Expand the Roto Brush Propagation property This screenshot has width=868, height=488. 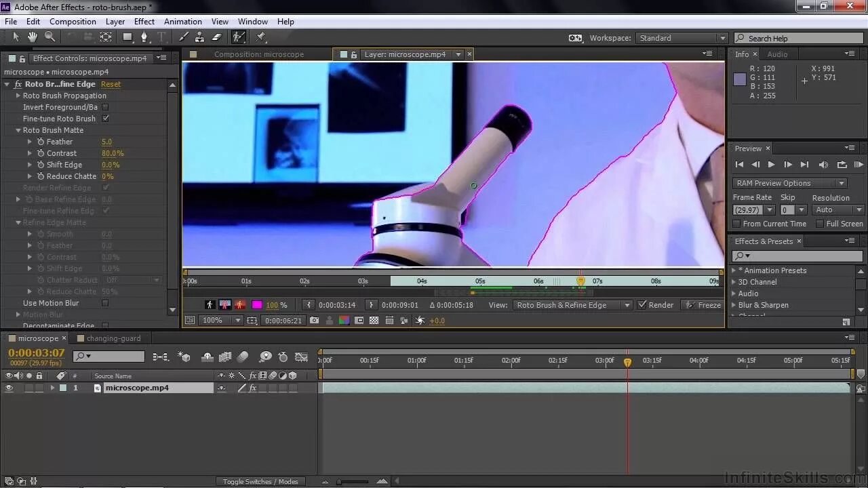point(18,96)
